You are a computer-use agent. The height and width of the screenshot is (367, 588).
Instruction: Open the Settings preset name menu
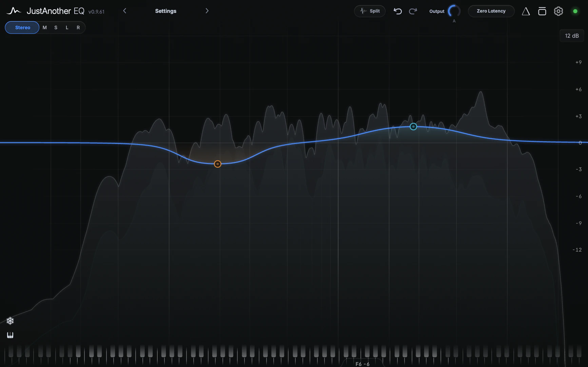(165, 11)
